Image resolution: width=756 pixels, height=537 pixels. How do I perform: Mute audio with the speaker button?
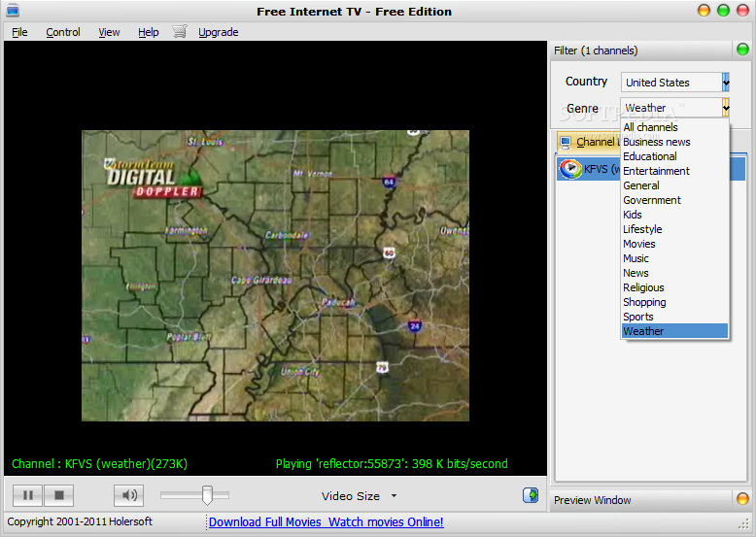pos(128,495)
